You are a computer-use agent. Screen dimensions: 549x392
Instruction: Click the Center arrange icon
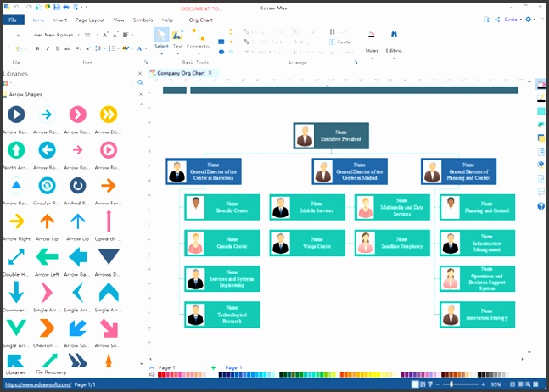point(340,42)
